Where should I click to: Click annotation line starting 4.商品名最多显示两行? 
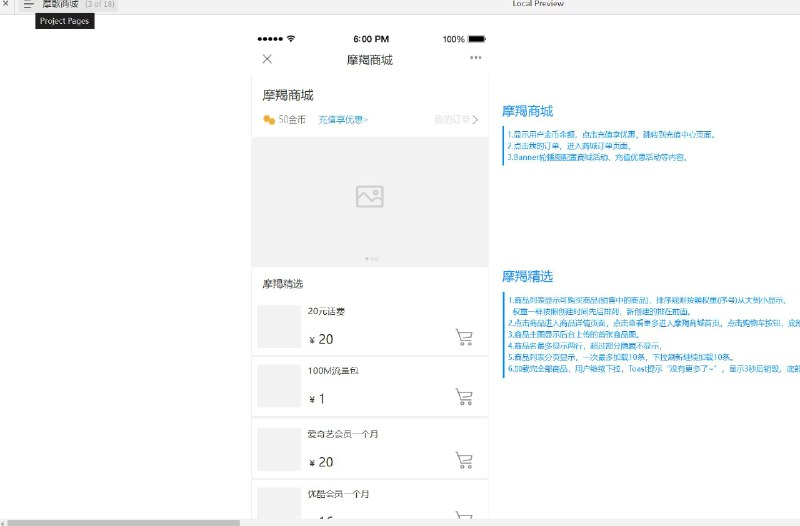point(585,345)
